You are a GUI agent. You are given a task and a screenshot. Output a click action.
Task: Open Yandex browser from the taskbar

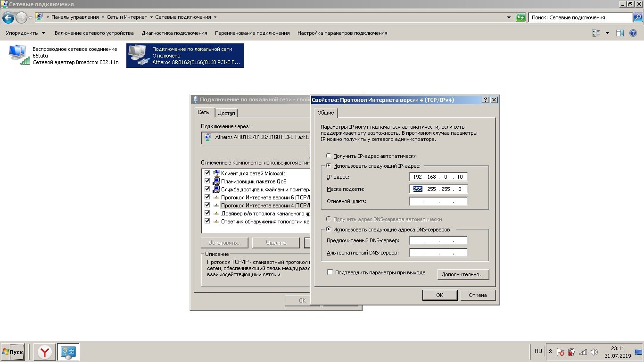(x=45, y=352)
